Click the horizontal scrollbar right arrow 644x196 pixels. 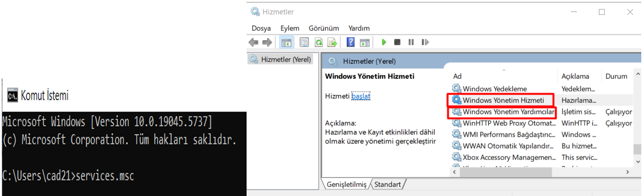tap(627, 172)
